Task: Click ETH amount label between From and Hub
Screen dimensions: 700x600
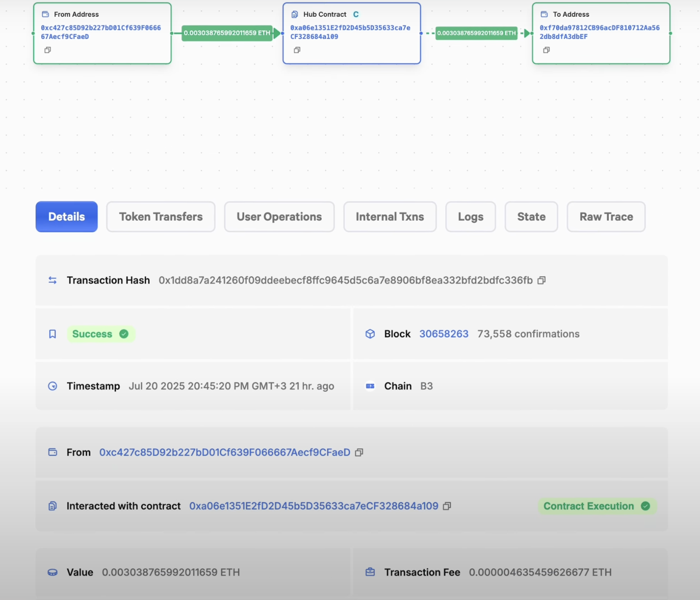Action: click(227, 33)
